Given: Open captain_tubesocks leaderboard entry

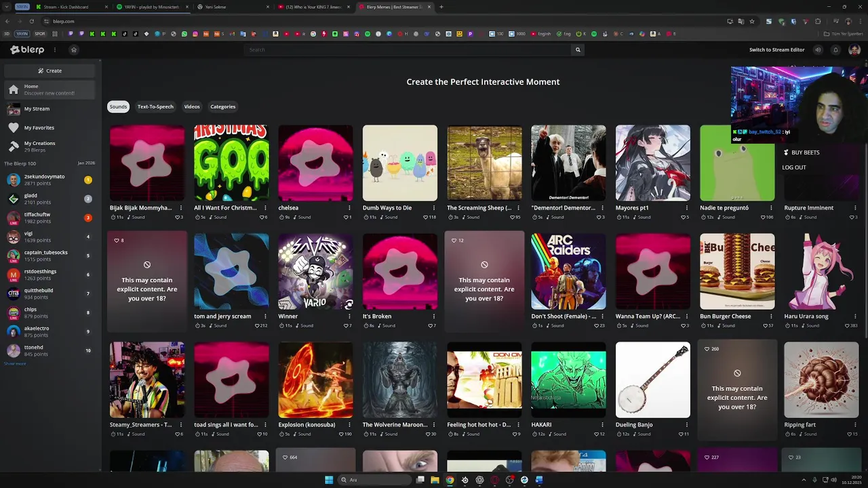Looking at the screenshot, I should (x=50, y=256).
